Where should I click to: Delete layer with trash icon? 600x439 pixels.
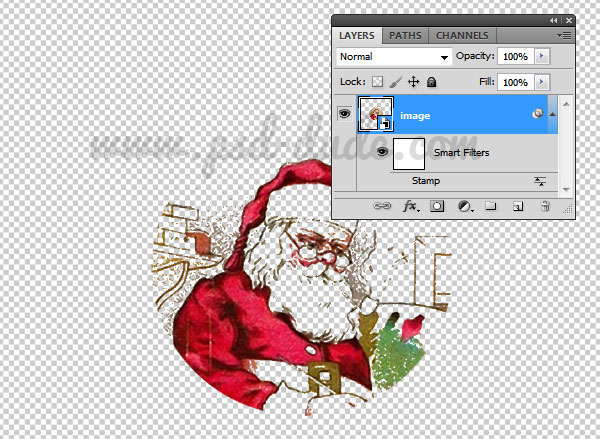click(545, 206)
